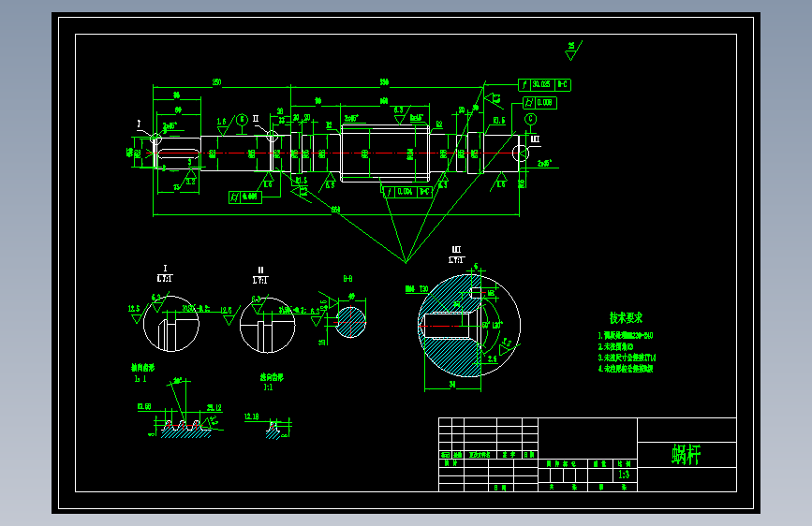Click the 0.004 runout tolerance frame
Viewport: 812px width, 526px height.
click(x=406, y=192)
